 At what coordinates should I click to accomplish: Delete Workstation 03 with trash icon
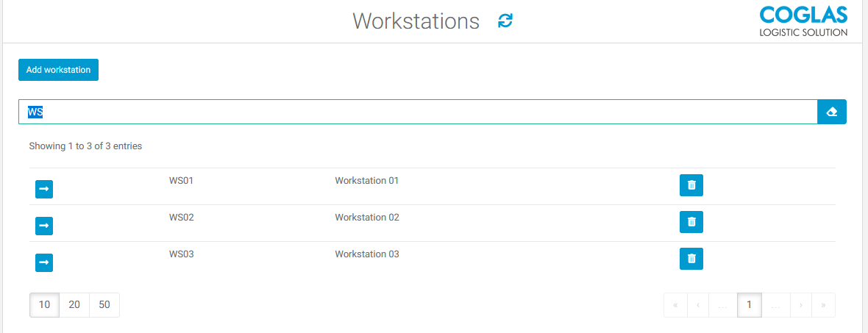(x=691, y=259)
